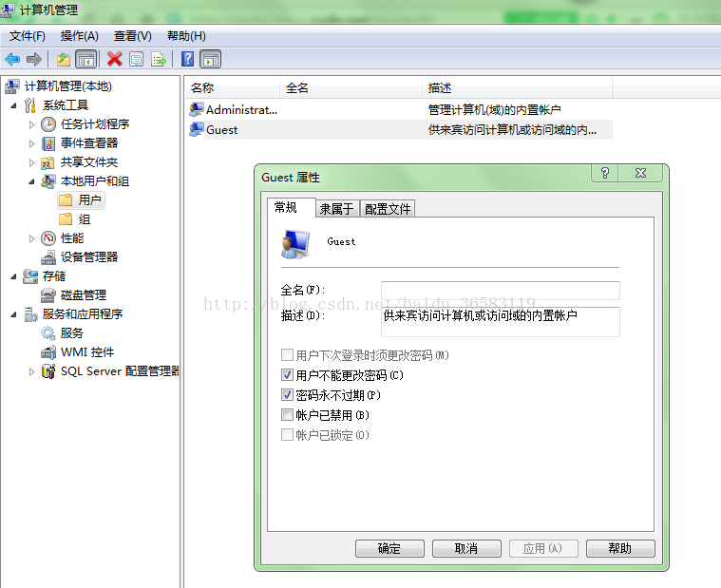The height and width of the screenshot is (588, 721).
Task: Toggle 密码永不过期 checkbox
Action: coord(287,395)
